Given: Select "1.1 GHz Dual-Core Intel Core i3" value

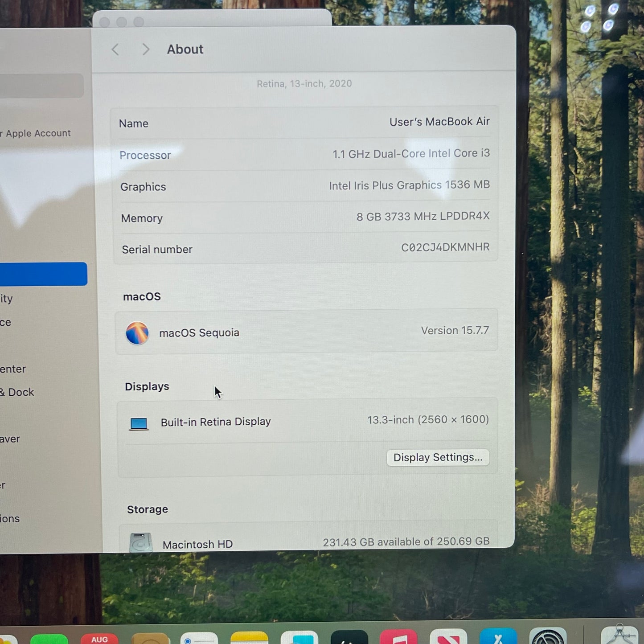Looking at the screenshot, I should (411, 154).
